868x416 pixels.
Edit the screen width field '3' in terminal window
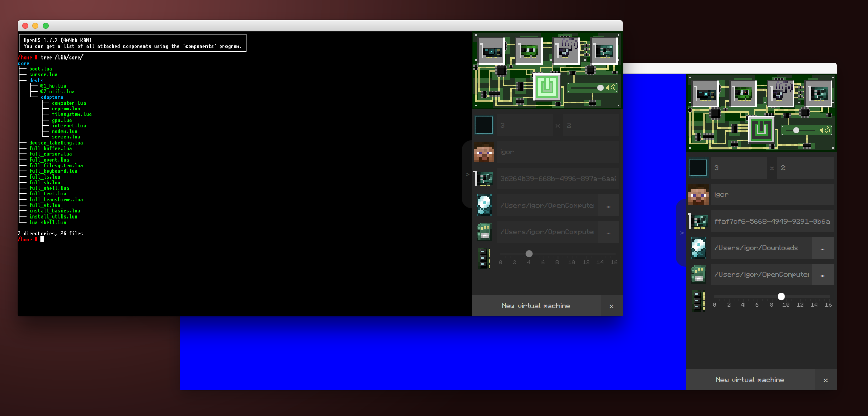(524, 125)
